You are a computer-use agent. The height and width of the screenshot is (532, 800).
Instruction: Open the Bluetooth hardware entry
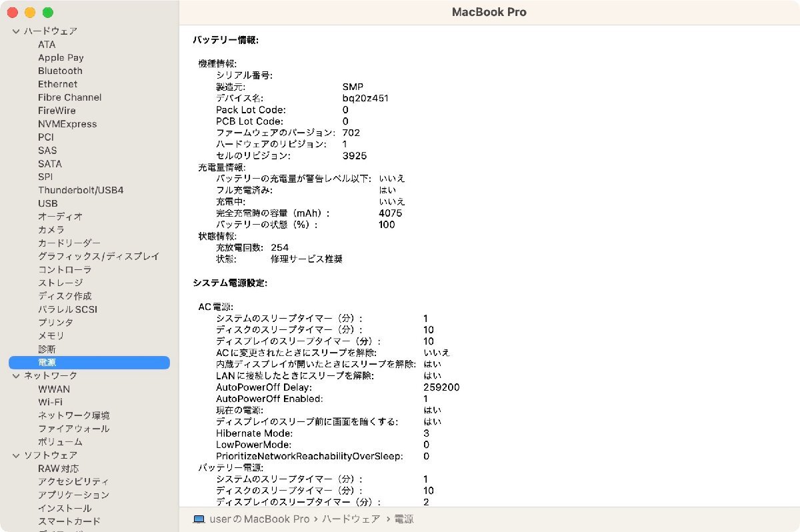tap(60, 71)
